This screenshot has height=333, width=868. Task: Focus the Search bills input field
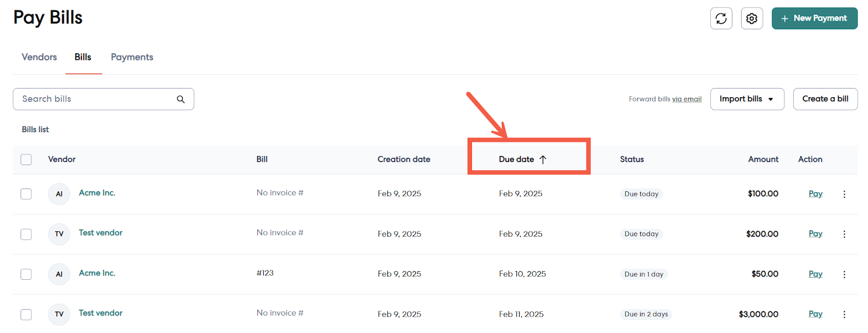[95, 99]
